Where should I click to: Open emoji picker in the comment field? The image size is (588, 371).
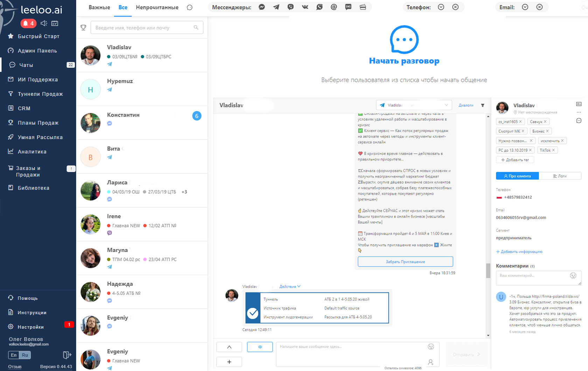pos(573,275)
